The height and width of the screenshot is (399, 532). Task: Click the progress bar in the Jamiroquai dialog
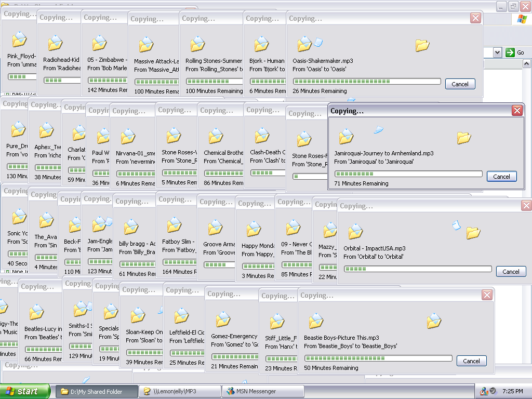(408, 174)
